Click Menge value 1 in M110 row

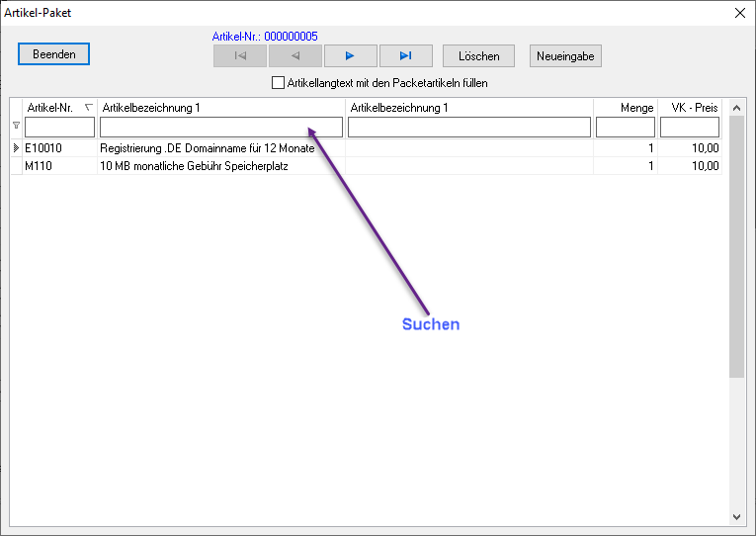point(651,166)
